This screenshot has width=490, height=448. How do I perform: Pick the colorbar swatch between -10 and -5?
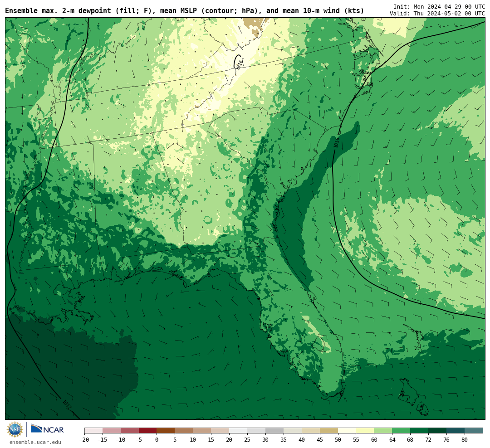pyautogui.click(x=130, y=431)
